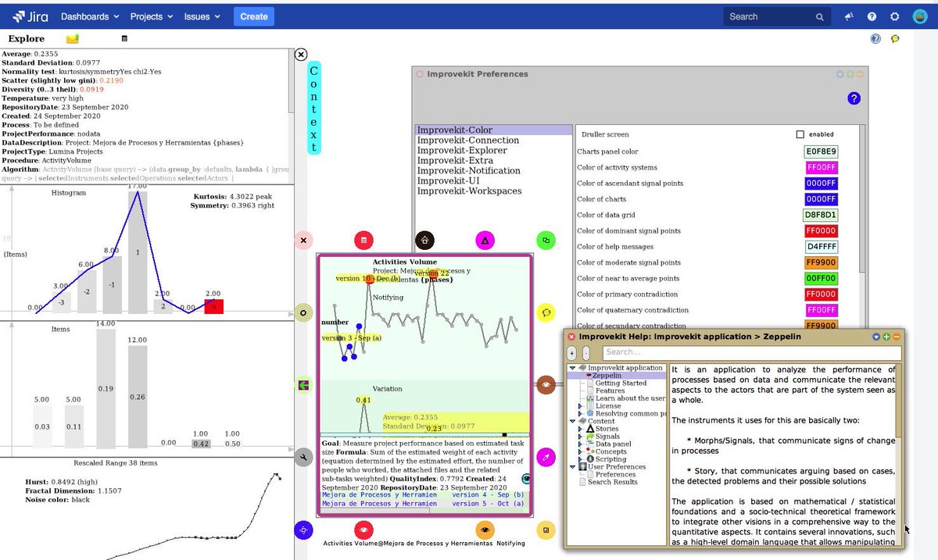
Task: Click the envelope icon beside Explore
Action: pos(72,38)
